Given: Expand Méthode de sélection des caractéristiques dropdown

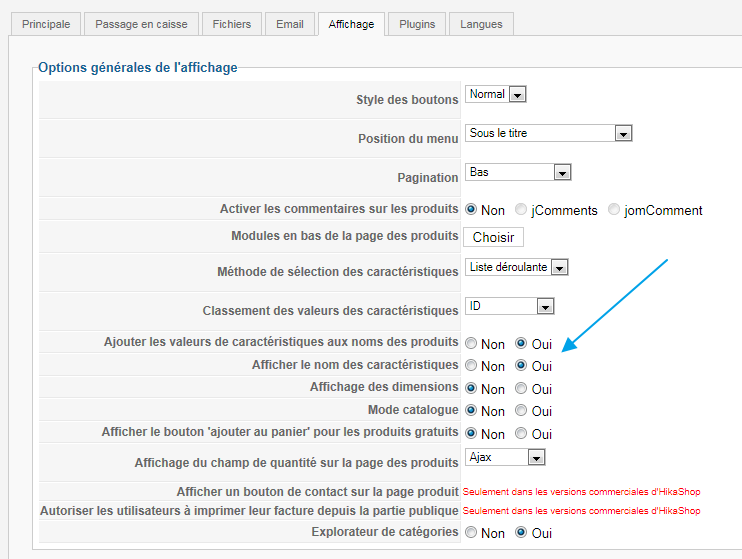Looking at the screenshot, I should click(x=516, y=267).
